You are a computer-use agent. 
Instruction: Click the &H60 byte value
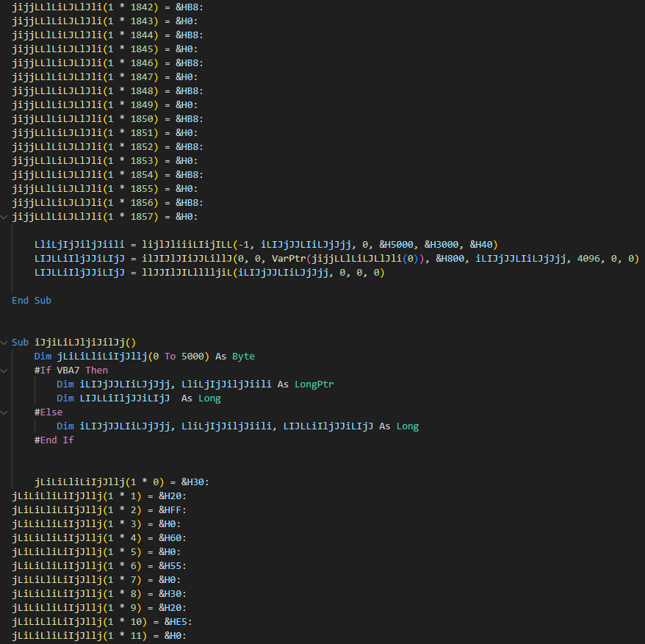pos(170,537)
